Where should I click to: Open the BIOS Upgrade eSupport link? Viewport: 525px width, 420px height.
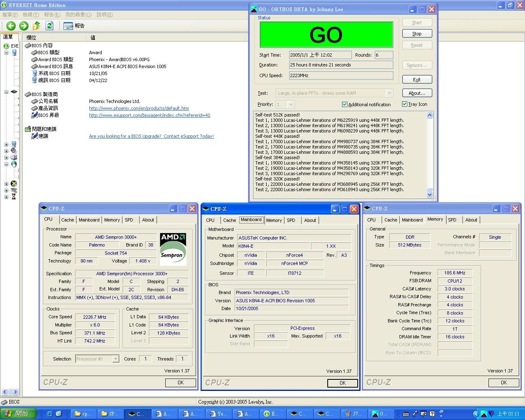coord(151,136)
